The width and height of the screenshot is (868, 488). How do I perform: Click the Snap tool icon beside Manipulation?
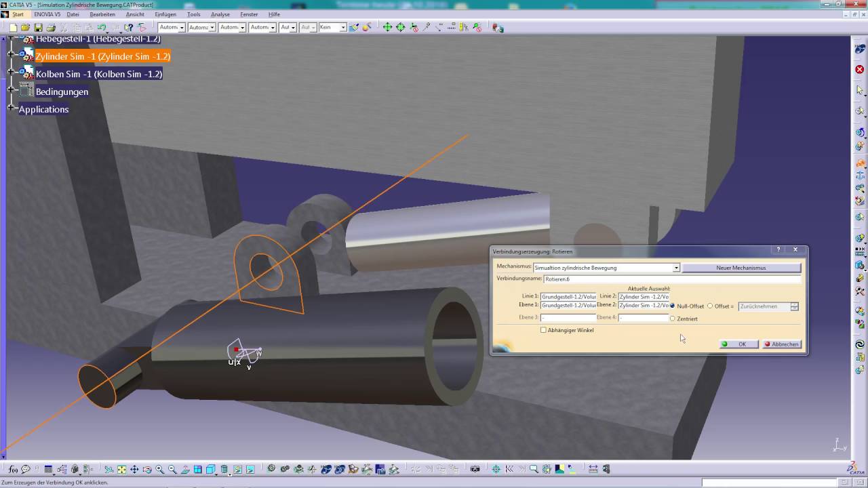tap(400, 28)
